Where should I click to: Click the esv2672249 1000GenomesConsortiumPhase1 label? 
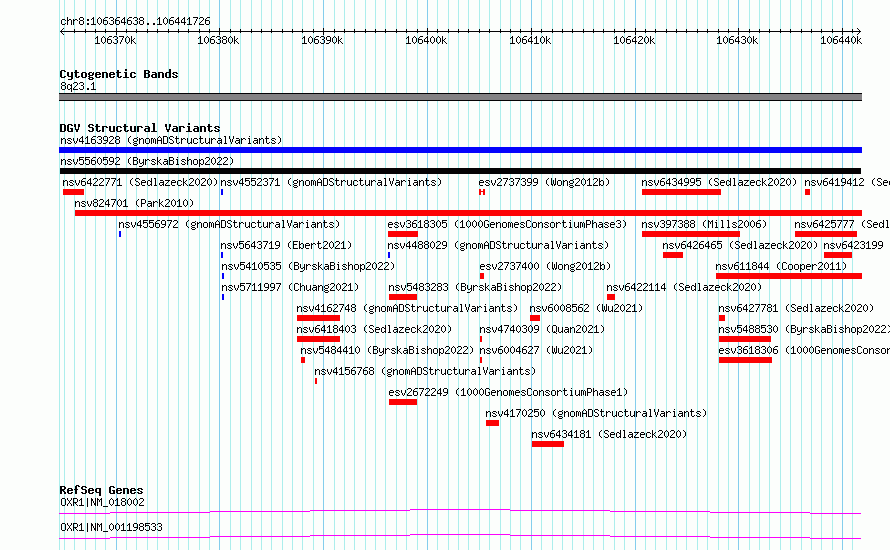click(x=508, y=392)
